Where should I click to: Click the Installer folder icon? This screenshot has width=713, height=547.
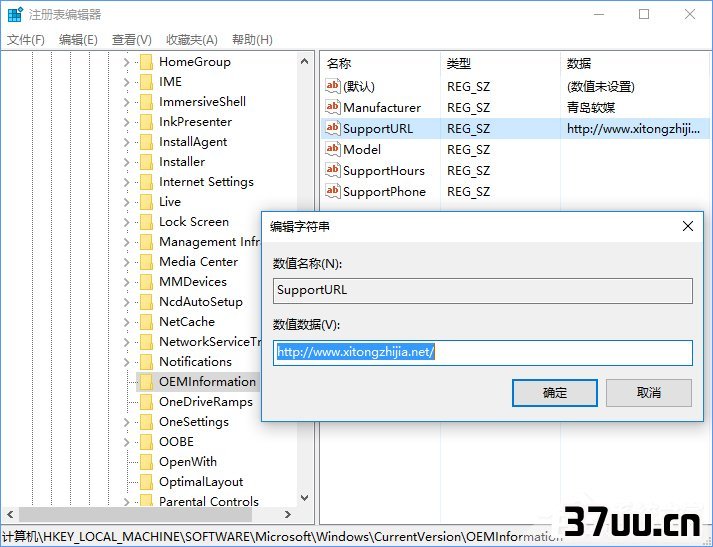146,162
